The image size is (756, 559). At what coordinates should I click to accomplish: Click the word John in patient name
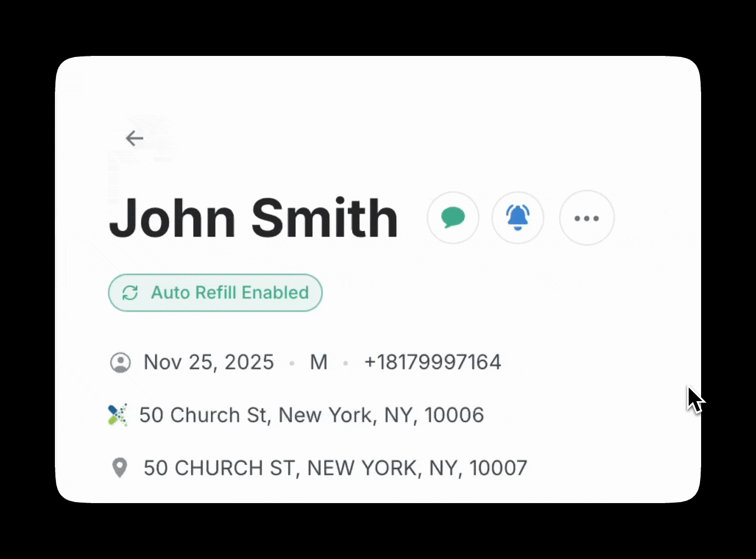click(x=172, y=218)
